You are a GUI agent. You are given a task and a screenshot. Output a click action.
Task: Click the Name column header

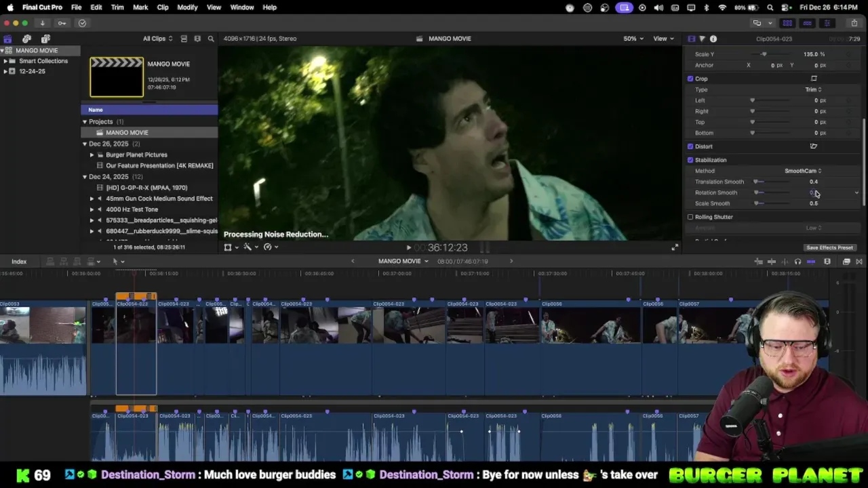[149, 110]
